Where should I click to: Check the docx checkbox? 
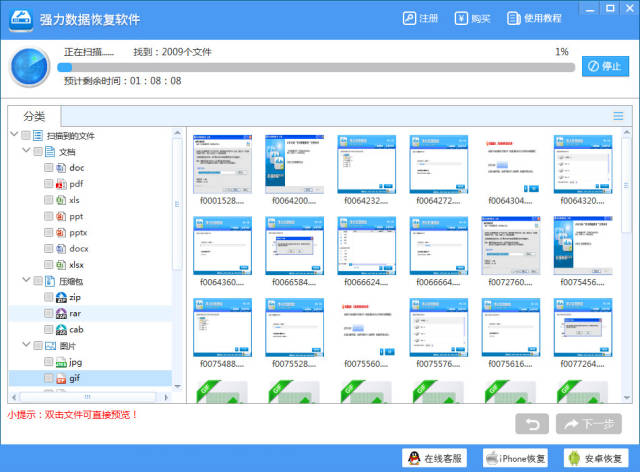click(49, 248)
